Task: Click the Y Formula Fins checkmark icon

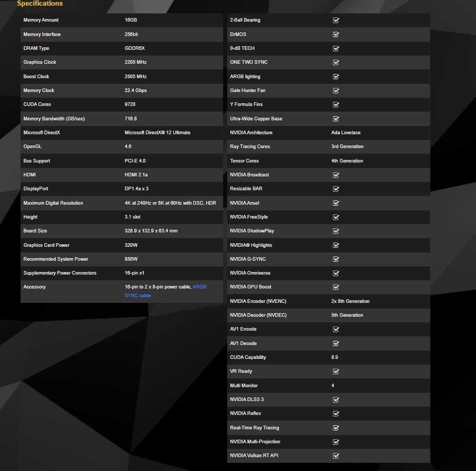Action: point(336,105)
